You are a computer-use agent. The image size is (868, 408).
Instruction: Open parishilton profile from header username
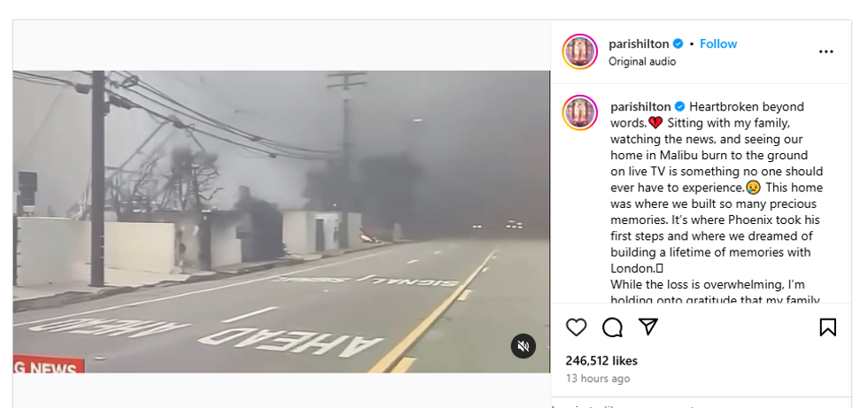coord(639,43)
